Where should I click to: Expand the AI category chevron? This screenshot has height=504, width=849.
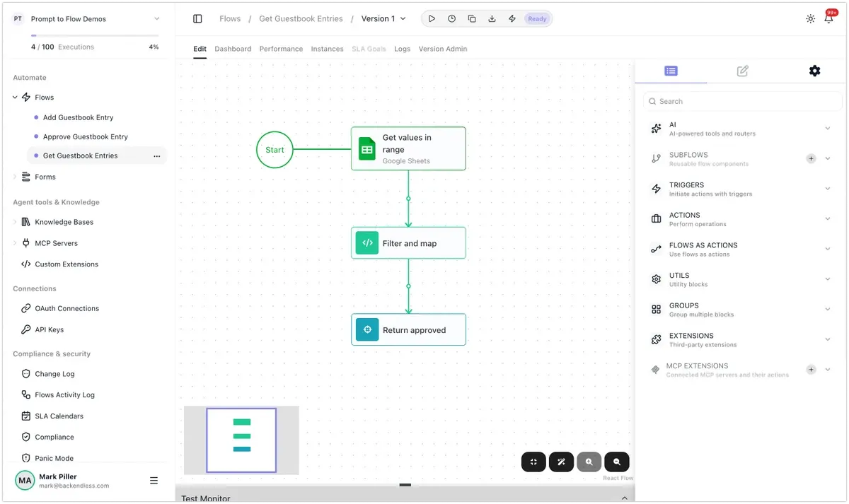coord(828,129)
